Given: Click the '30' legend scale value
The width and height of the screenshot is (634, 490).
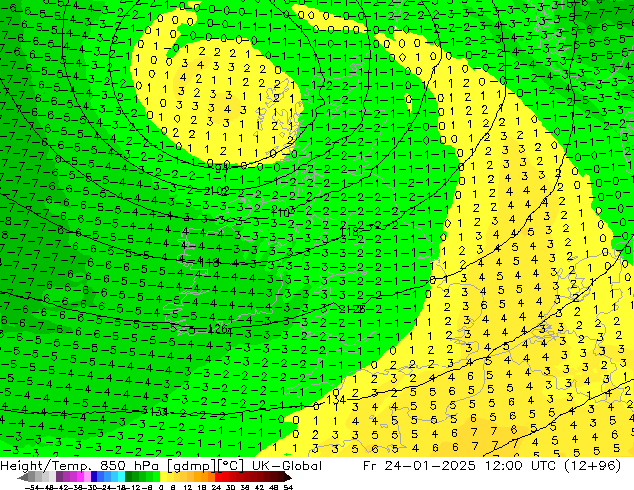Looking at the screenshot, I should click(230, 487).
